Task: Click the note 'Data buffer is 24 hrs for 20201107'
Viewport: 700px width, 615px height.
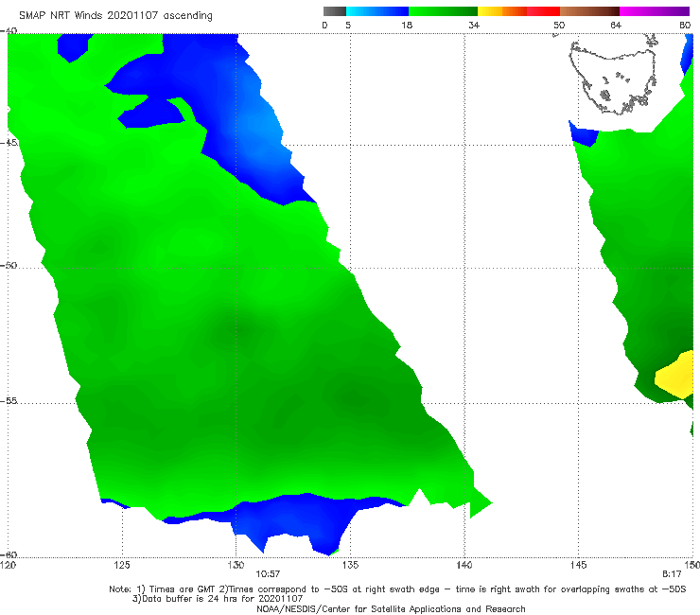Action: coord(222,599)
